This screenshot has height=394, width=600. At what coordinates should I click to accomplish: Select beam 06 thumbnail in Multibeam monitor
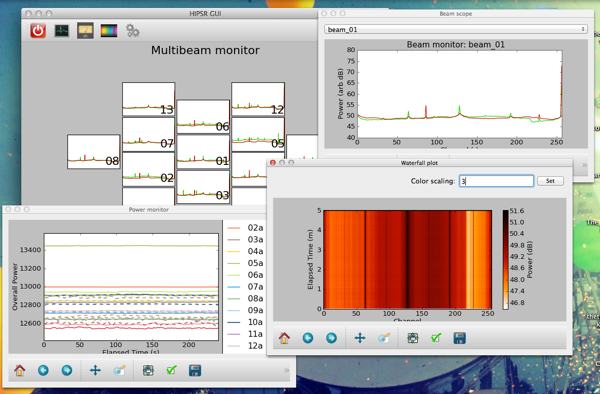[203, 116]
